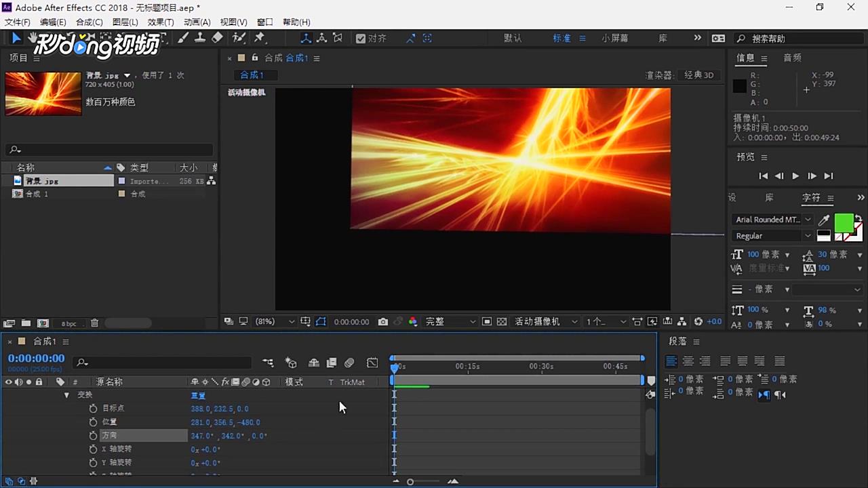The image size is (868, 488).
Task: Open view layout 1个 dropdown
Action: tap(606, 321)
